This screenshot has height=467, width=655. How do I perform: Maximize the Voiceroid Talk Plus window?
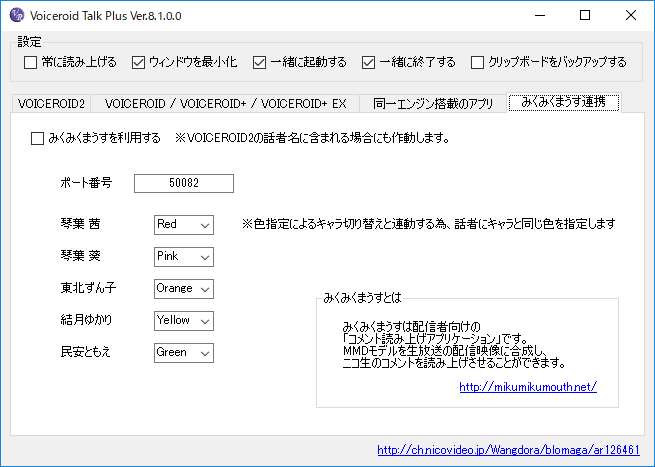585,15
